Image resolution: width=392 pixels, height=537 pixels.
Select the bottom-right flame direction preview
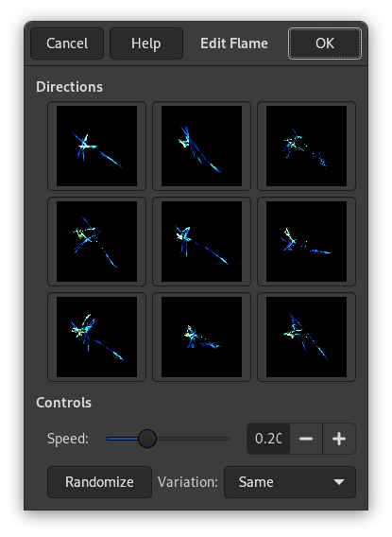306,337
